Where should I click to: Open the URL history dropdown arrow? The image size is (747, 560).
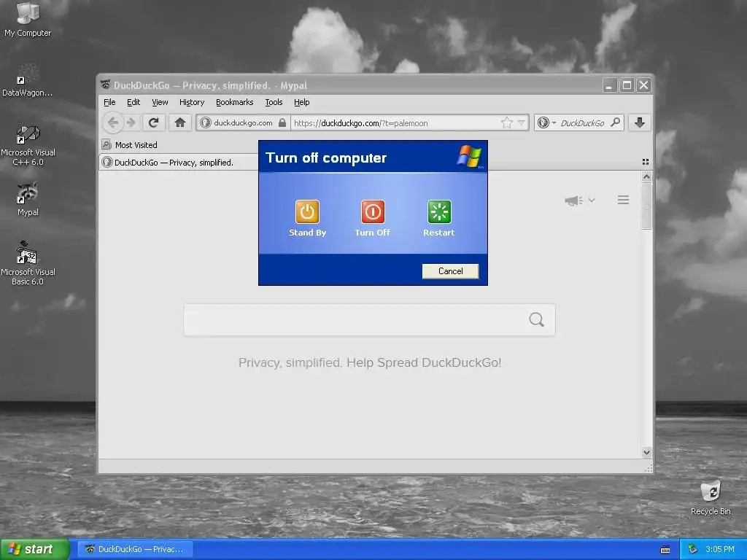(x=521, y=122)
